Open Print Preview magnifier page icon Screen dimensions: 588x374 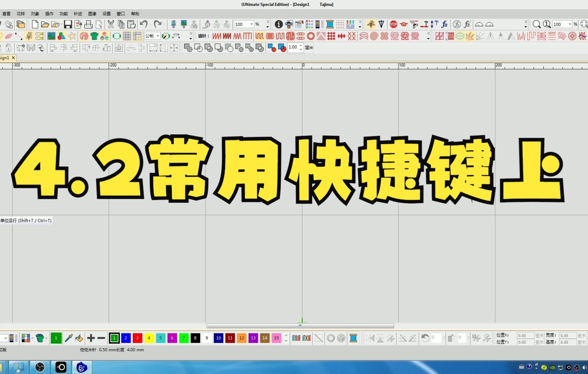point(99,24)
